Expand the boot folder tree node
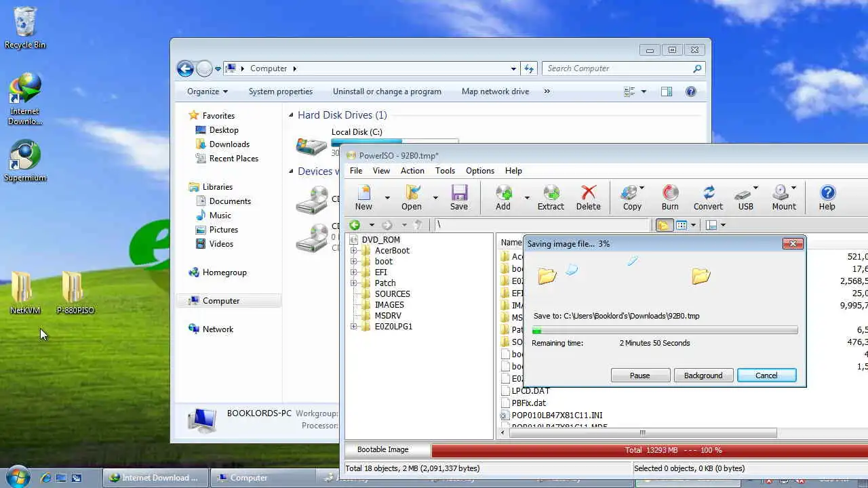 pyautogui.click(x=353, y=262)
